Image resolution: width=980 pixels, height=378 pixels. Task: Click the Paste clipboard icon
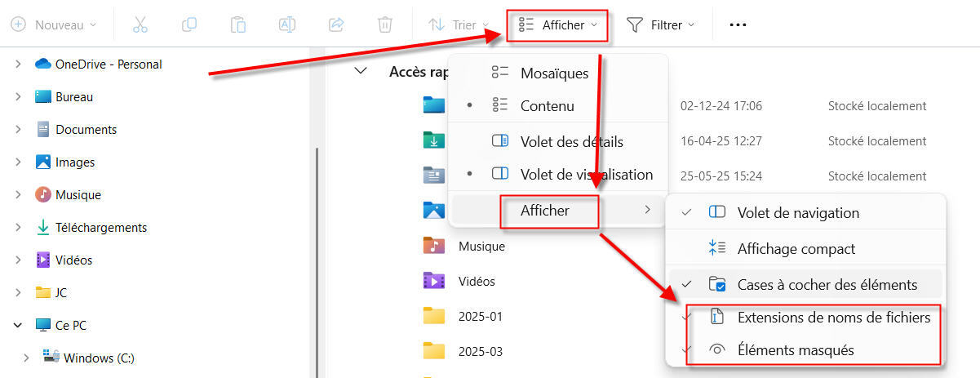pyautogui.click(x=238, y=24)
